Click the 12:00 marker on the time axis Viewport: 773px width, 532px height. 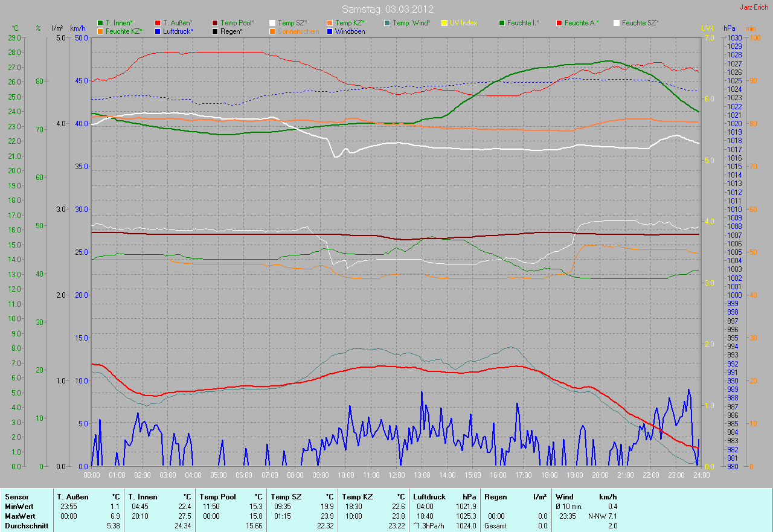click(396, 475)
